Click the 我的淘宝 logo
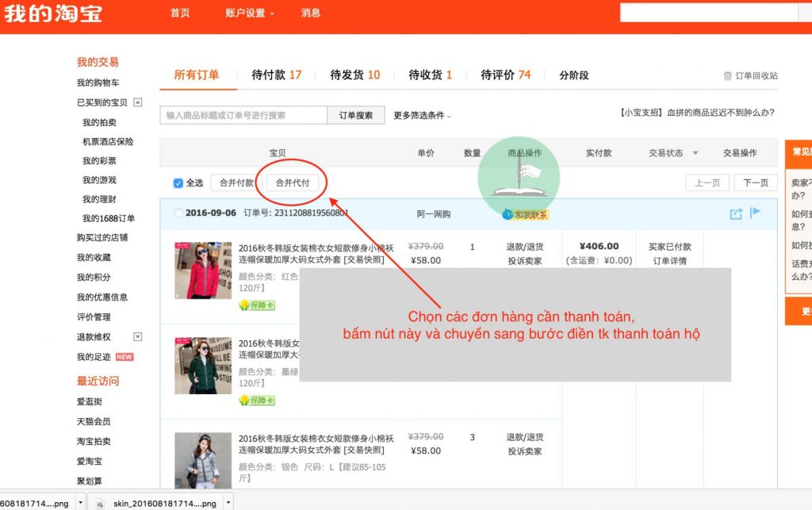Image resolution: width=812 pixels, height=510 pixels. point(52,13)
